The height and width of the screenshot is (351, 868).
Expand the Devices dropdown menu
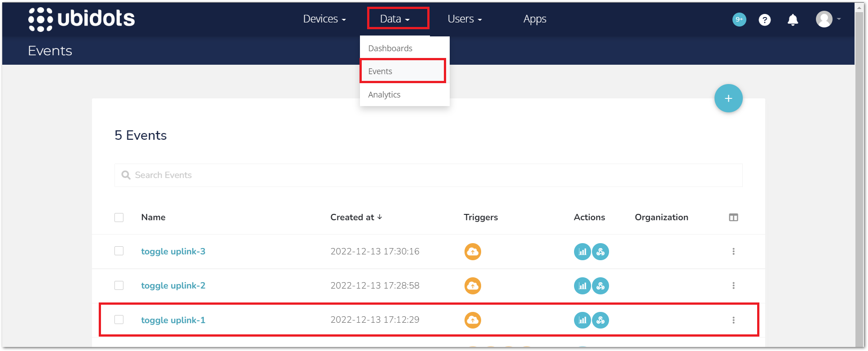(324, 19)
